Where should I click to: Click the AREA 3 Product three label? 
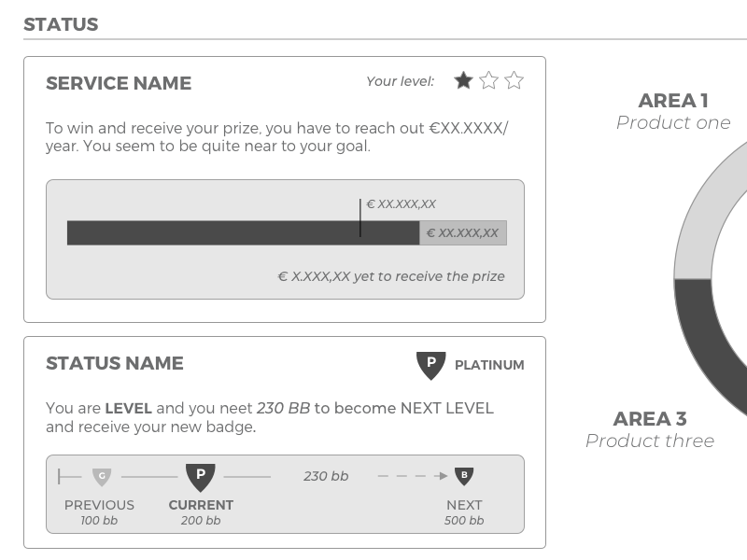click(650, 429)
